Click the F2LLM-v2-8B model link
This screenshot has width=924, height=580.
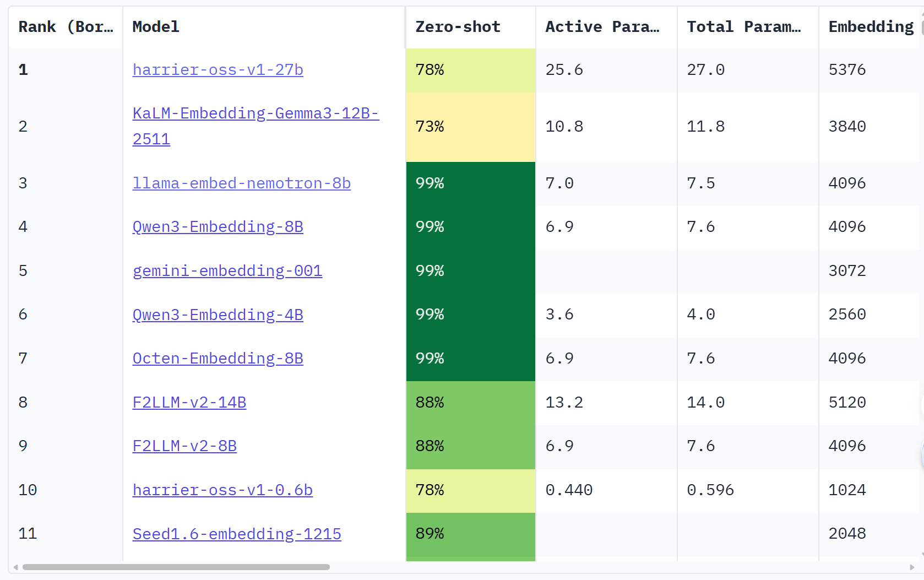184,446
